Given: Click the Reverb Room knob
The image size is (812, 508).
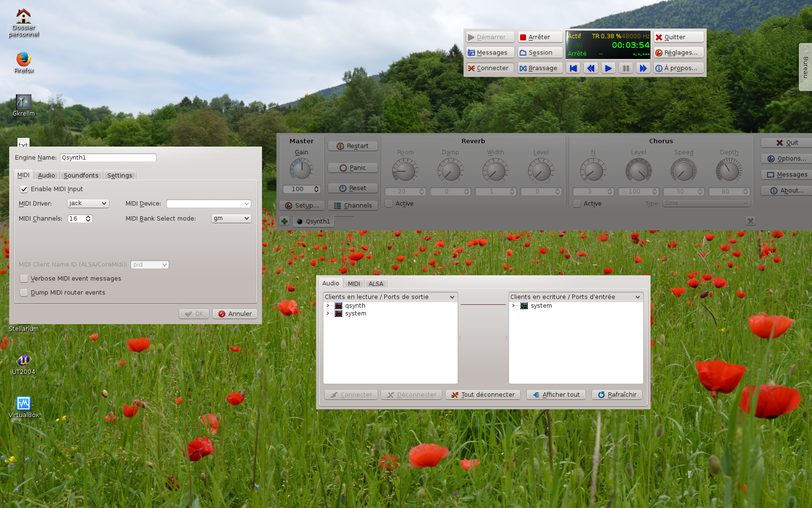Looking at the screenshot, I should [x=405, y=171].
